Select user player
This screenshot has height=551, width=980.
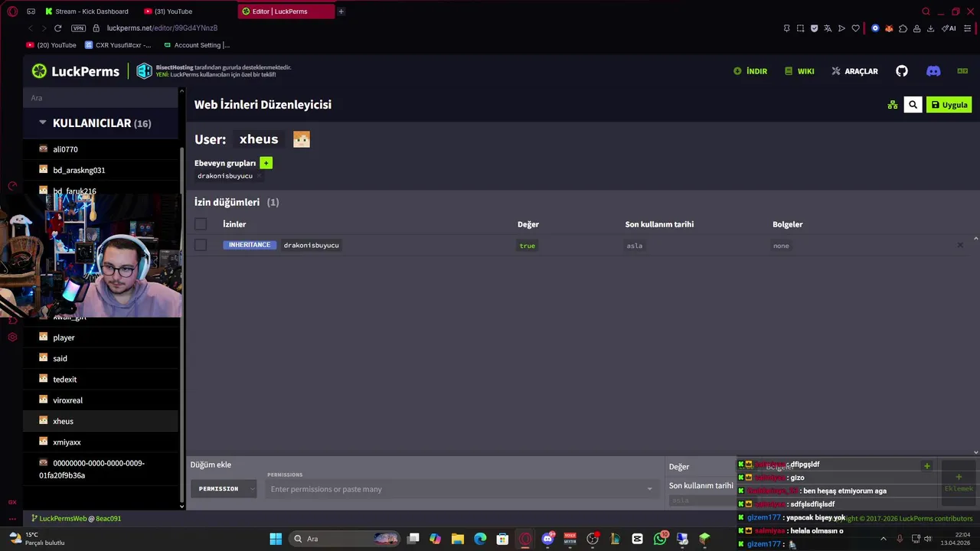101,337
